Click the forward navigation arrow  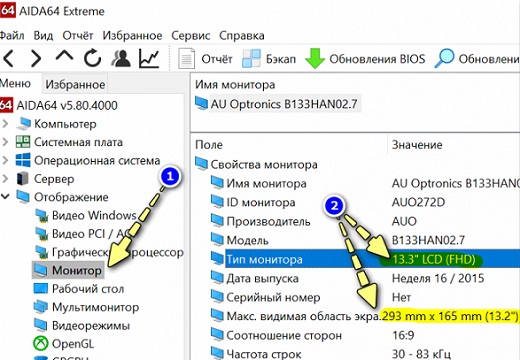[36, 58]
